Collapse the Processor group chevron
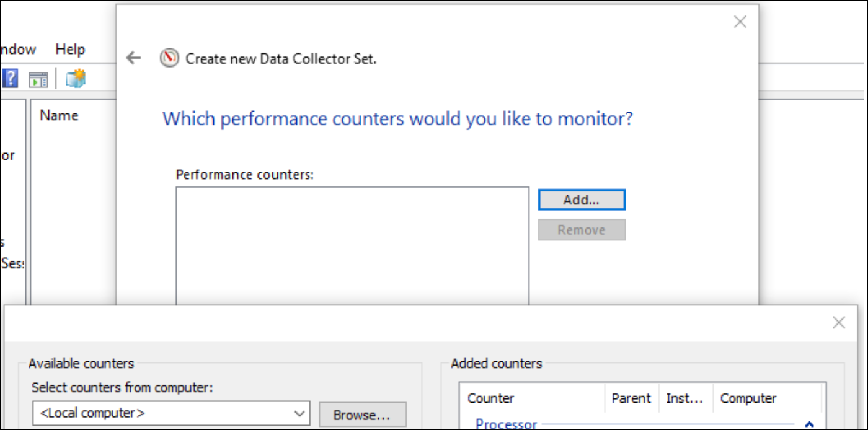 pos(808,424)
